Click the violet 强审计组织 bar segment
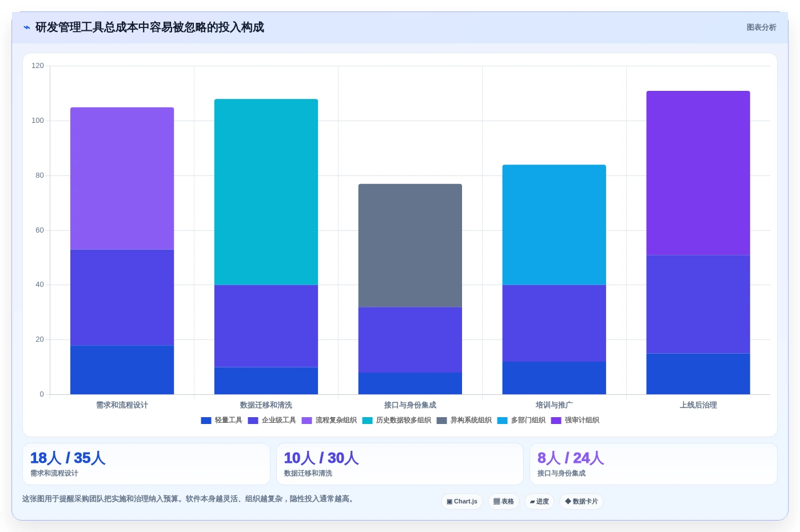This screenshot has width=800, height=532. (698, 173)
